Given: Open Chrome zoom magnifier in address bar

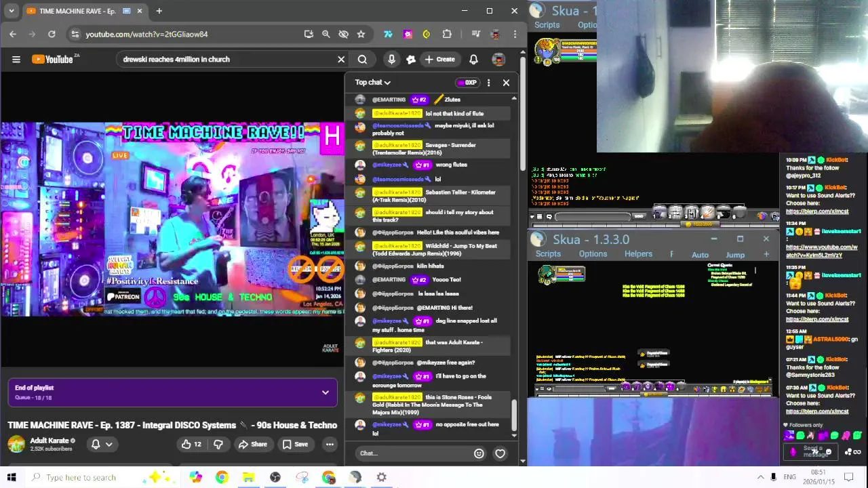Looking at the screenshot, I should click(x=325, y=34).
